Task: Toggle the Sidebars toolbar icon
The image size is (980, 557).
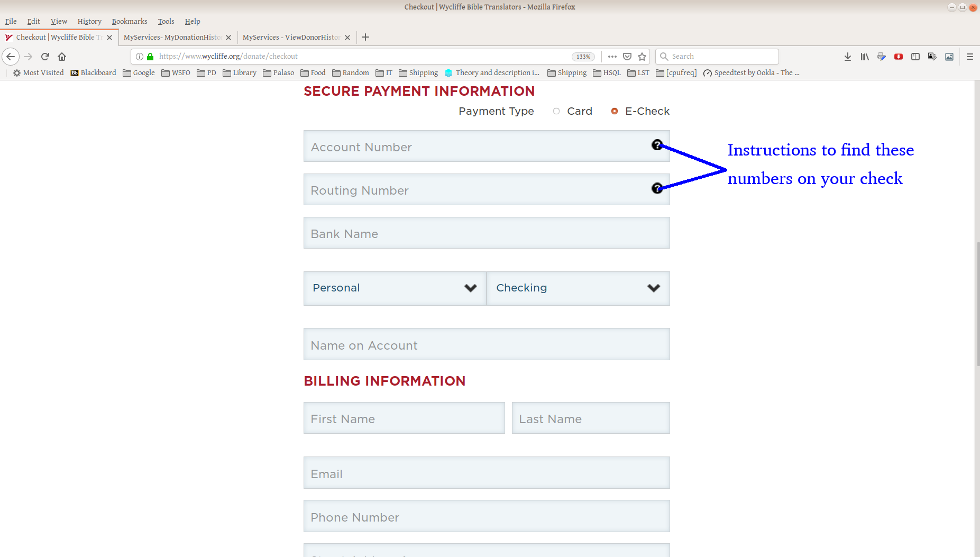Action: (x=915, y=57)
